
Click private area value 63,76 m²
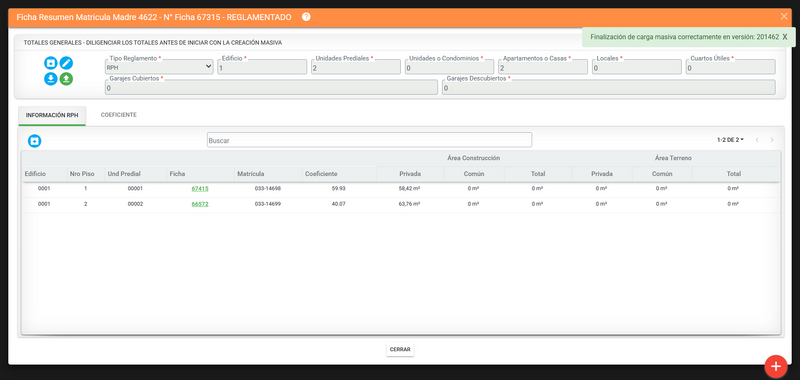(410, 204)
